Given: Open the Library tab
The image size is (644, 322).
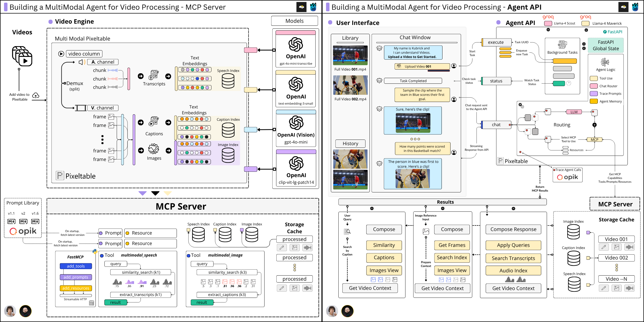Looking at the screenshot, I should (350, 38).
